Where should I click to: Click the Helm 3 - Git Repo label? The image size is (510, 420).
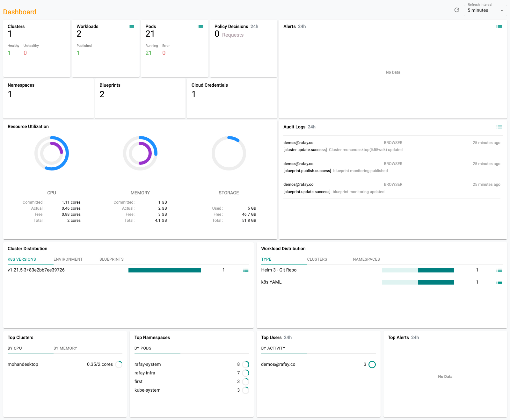(x=279, y=270)
